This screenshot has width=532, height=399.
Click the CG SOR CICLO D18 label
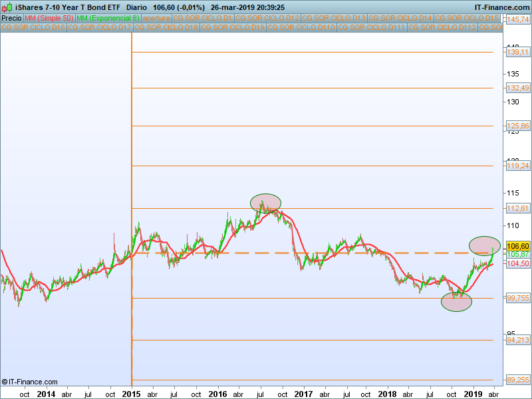tap(166, 28)
